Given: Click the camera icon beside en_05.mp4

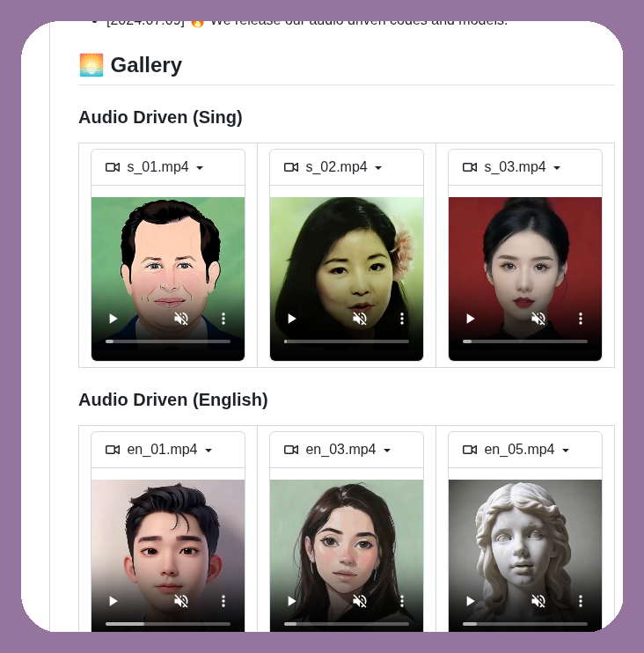Looking at the screenshot, I should point(470,450).
